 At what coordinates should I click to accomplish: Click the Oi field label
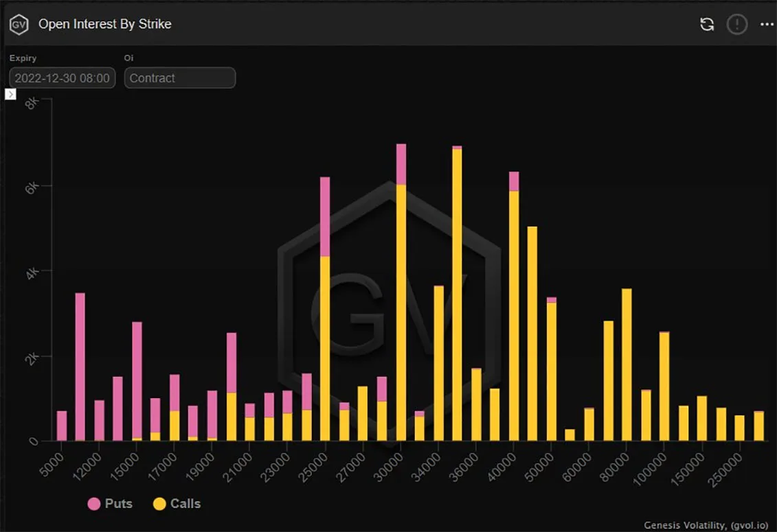point(129,58)
